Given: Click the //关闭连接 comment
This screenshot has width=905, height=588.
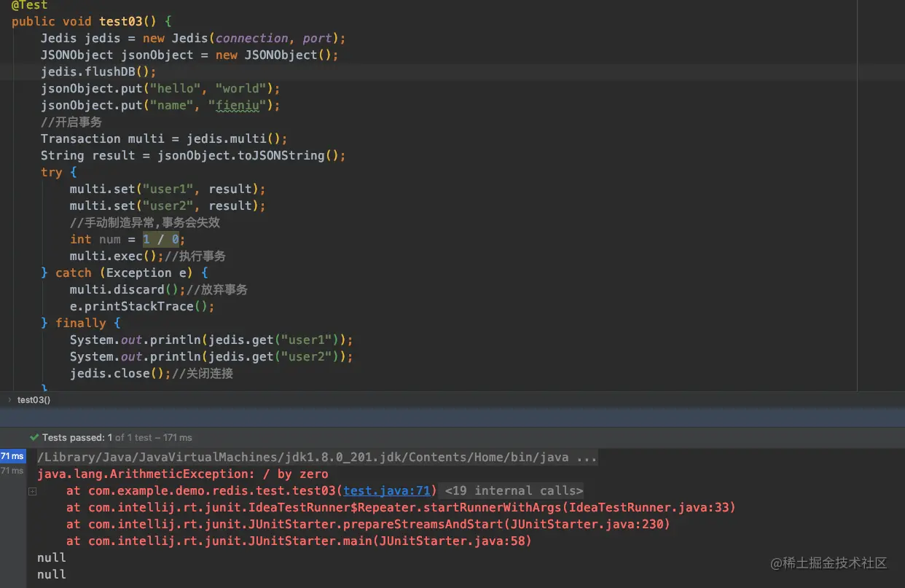Looking at the screenshot, I should tap(203, 373).
